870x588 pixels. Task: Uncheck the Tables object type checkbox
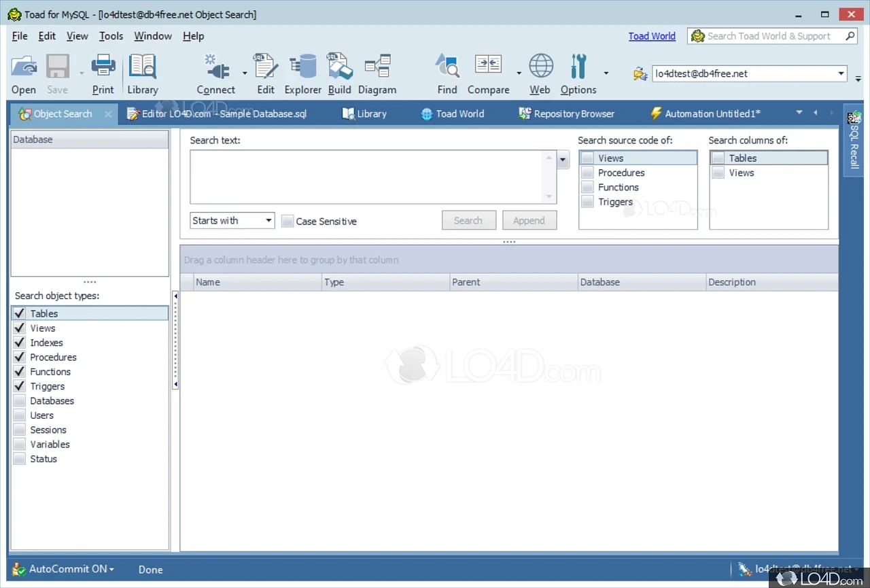pyautogui.click(x=20, y=313)
